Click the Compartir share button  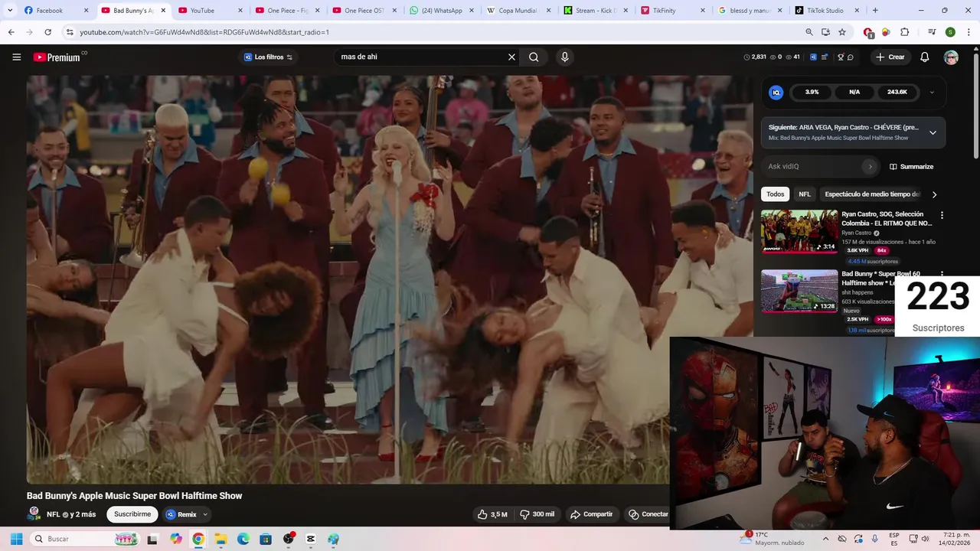coord(591,514)
